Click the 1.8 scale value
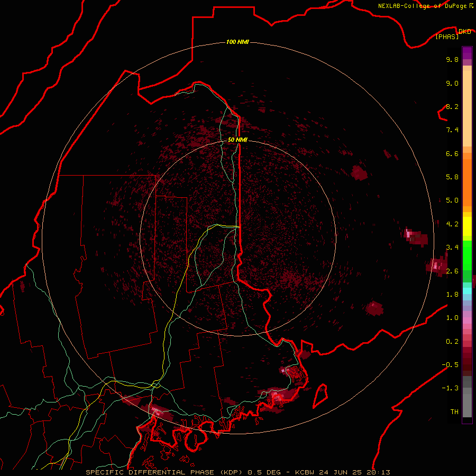 [x=452, y=294]
